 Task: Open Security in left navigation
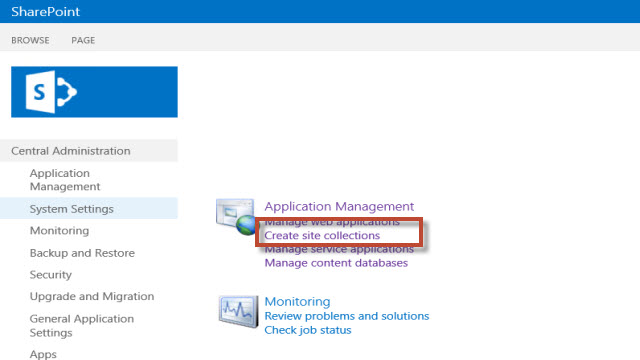pos(51,275)
